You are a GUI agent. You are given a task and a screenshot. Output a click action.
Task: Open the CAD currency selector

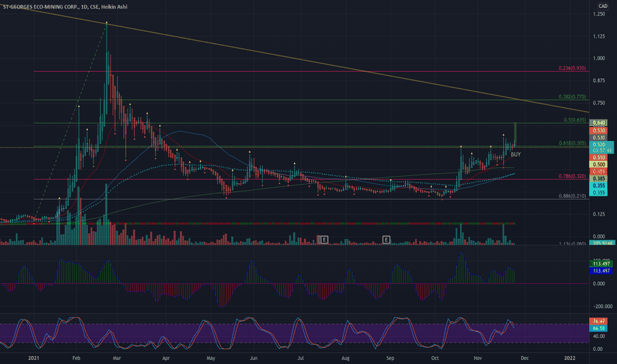603,6
